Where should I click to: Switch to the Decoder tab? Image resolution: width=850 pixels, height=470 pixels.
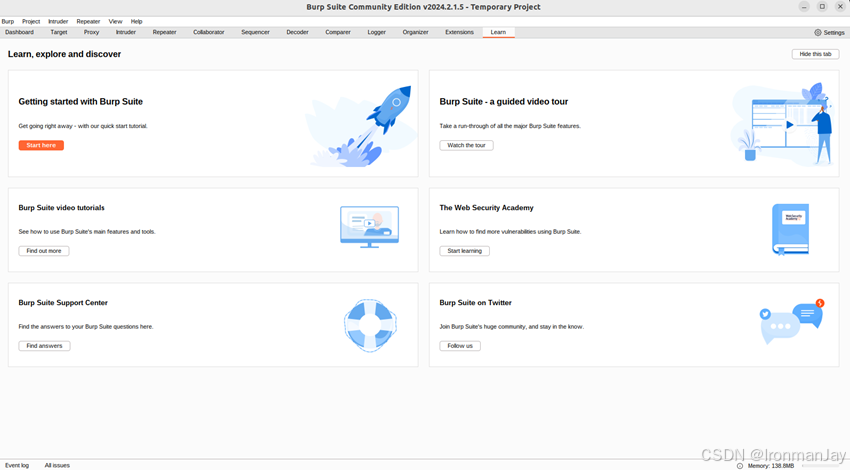pos(298,33)
